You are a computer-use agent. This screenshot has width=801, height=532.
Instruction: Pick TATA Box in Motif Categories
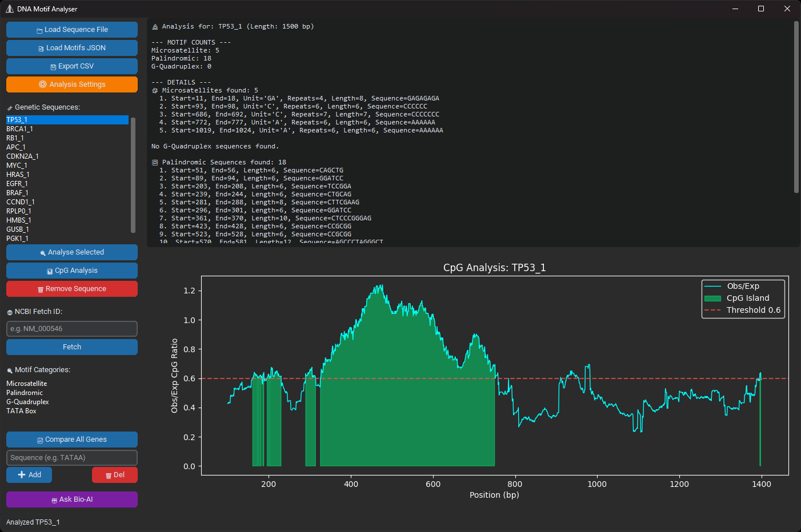[22, 411]
